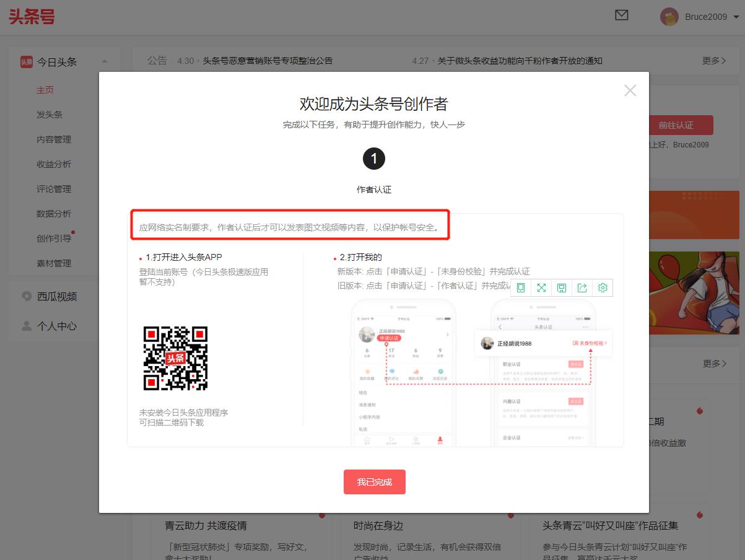
Task: Collapse the 今日头条 sidebar section
Action: 105,61
